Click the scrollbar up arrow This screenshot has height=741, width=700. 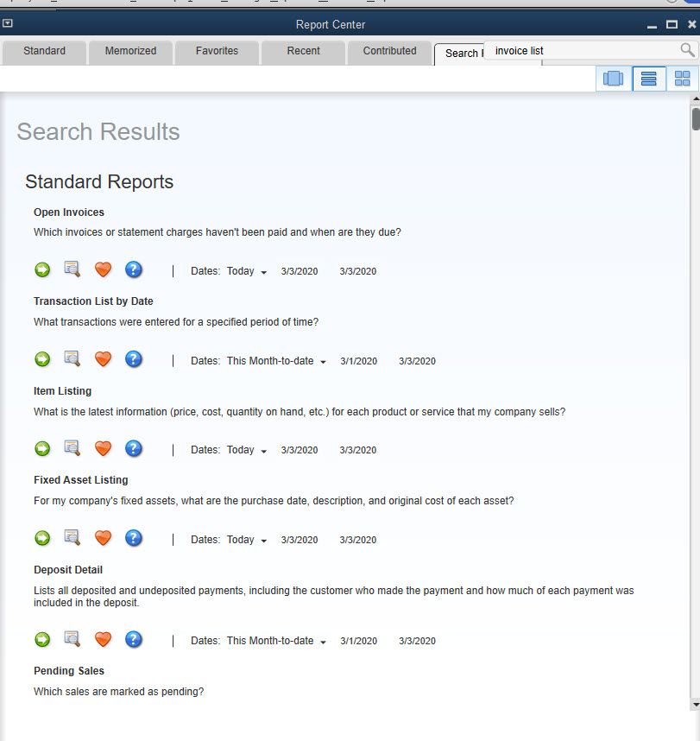[x=696, y=98]
